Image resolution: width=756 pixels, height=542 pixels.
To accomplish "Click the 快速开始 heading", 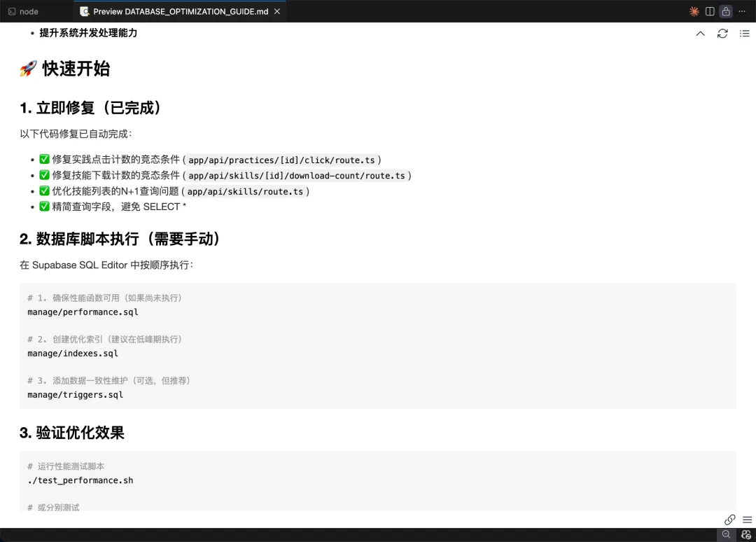I will click(x=76, y=69).
